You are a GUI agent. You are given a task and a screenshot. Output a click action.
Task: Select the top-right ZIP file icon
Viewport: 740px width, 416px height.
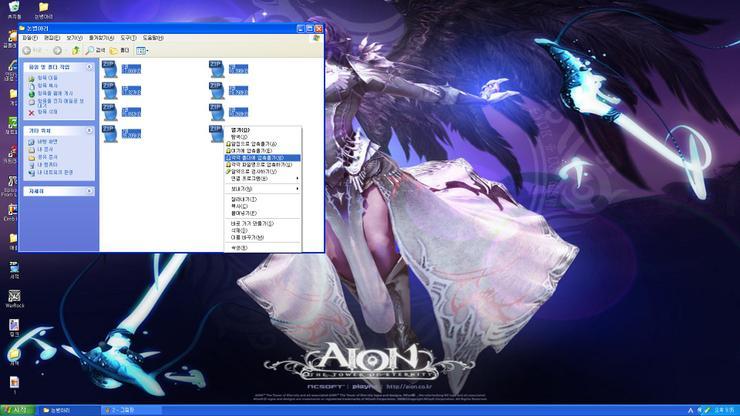click(x=216, y=67)
